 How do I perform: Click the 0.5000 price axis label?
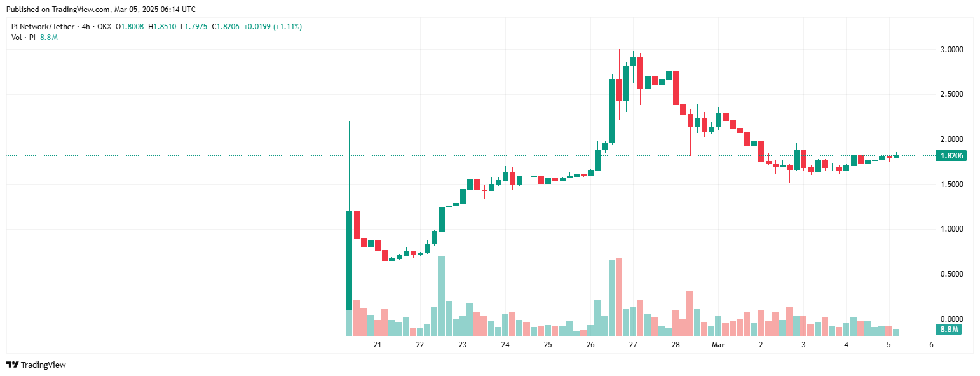[951, 274]
